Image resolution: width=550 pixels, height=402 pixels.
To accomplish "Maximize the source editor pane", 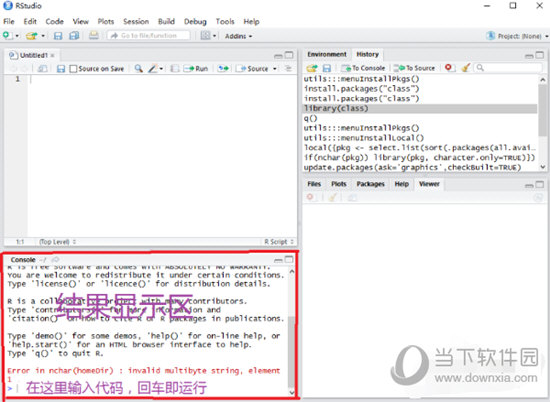I will coord(289,55).
